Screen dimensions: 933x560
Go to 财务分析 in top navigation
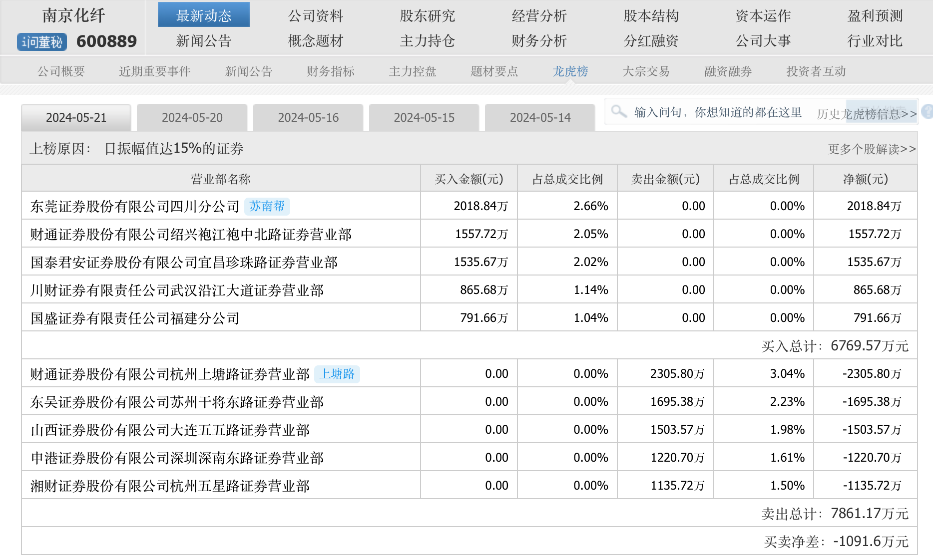539,41
